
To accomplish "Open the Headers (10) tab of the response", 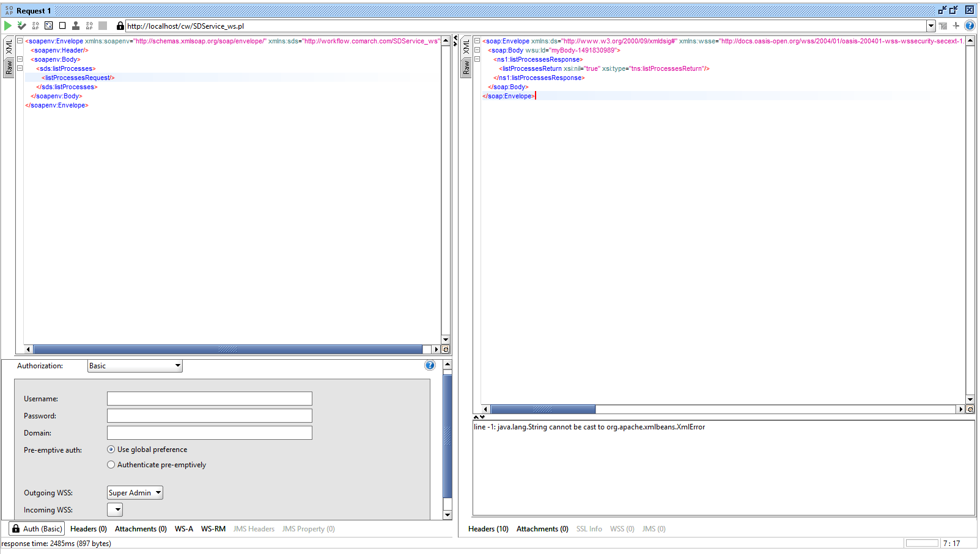I will (x=488, y=528).
